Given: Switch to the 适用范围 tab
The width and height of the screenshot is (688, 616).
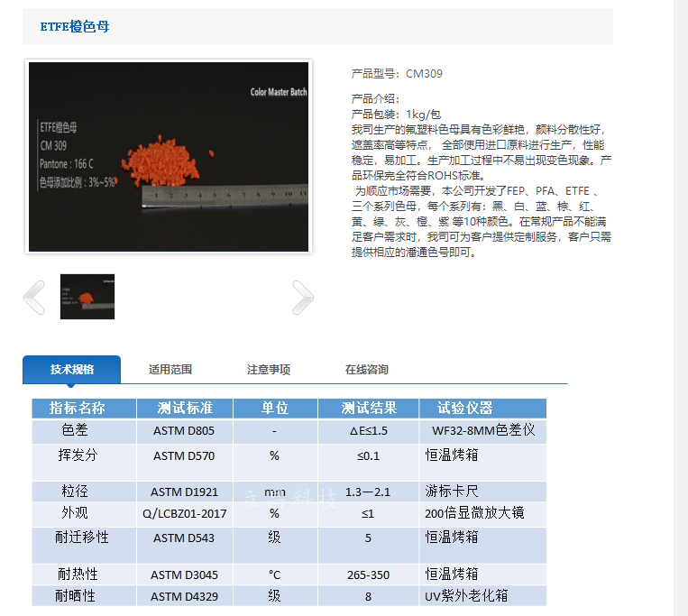Looking at the screenshot, I should tap(170, 370).
